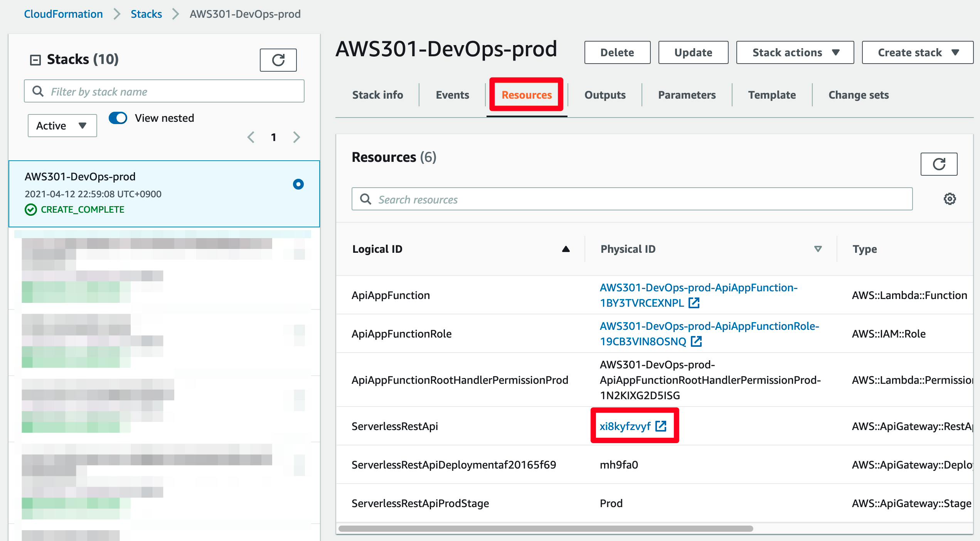
Task: Open the ApiAppFunction Lambda physical ID link
Action: (698, 295)
